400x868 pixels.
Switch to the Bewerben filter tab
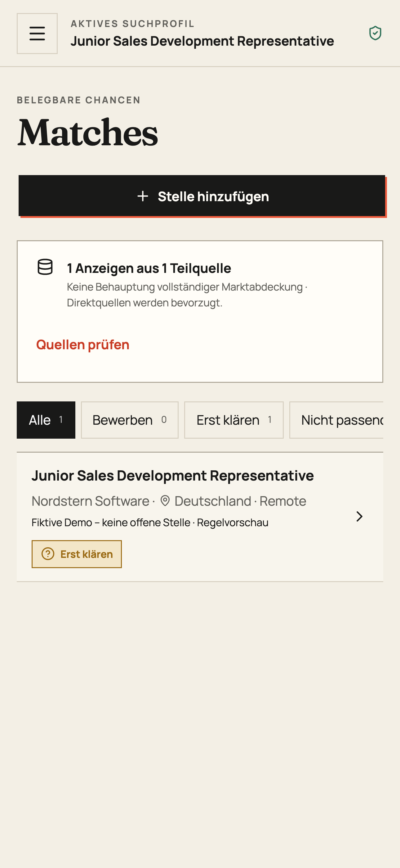pyautogui.click(x=130, y=420)
